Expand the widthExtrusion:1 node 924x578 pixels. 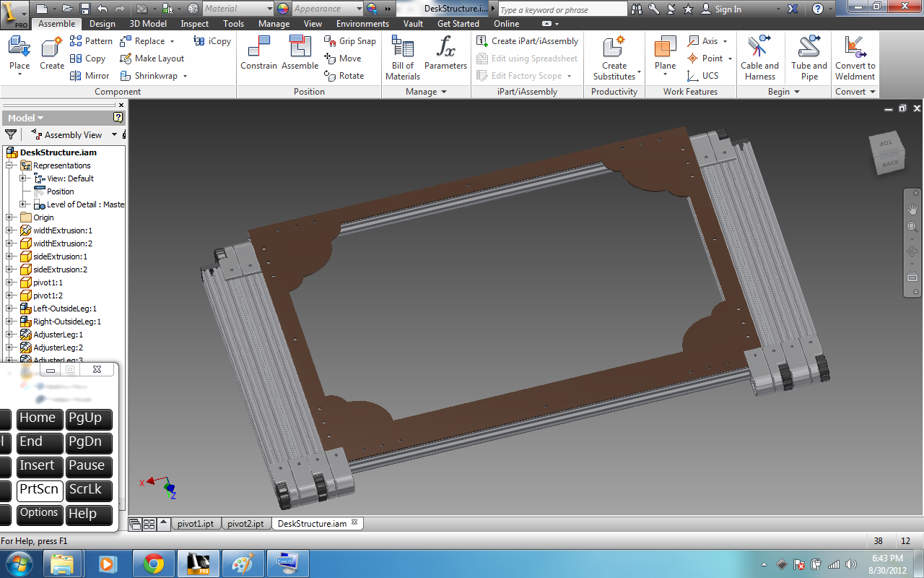(9, 230)
